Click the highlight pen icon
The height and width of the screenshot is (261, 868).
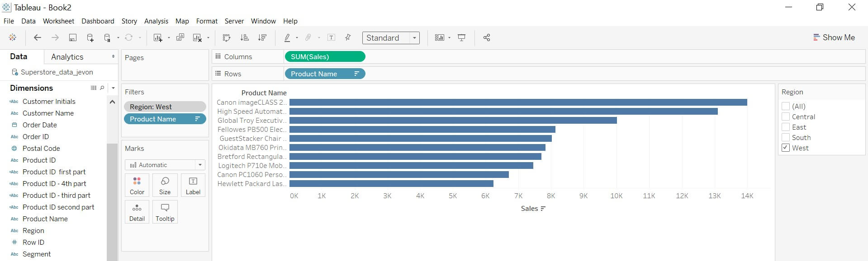(x=287, y=37)
